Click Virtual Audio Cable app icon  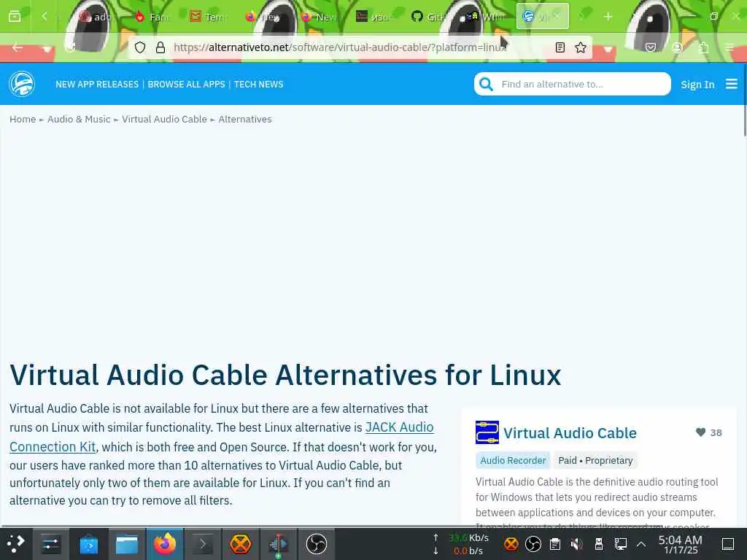(x=487, y=432)
